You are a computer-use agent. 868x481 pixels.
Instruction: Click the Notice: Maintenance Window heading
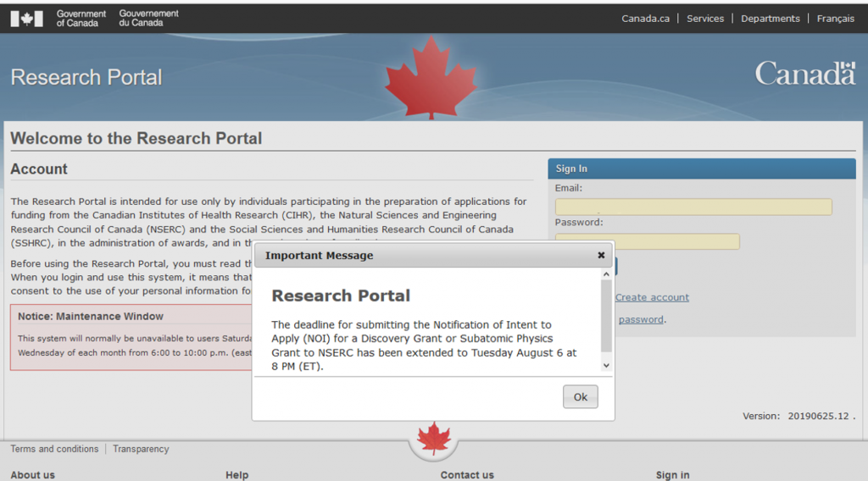point(90,316)
